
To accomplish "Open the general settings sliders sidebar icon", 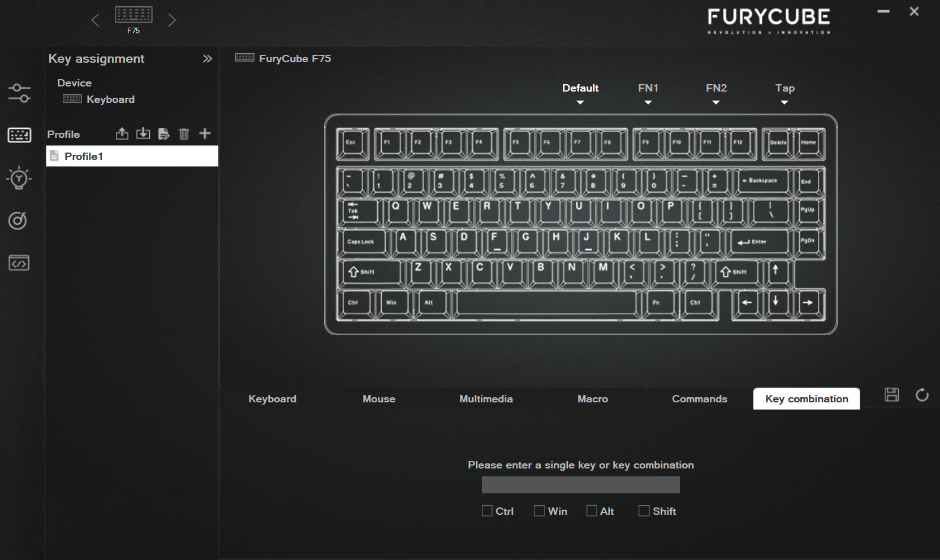I will (19, 93).
